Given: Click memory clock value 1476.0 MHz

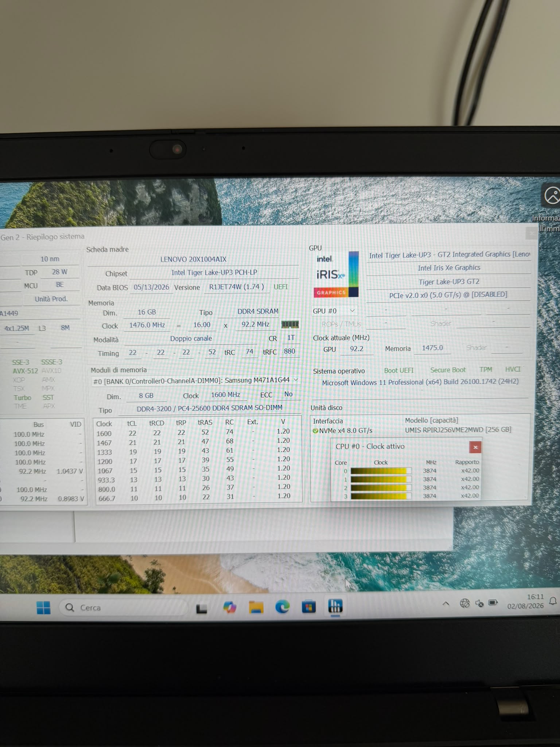Looking at the screenshot, I should [147, 325].
